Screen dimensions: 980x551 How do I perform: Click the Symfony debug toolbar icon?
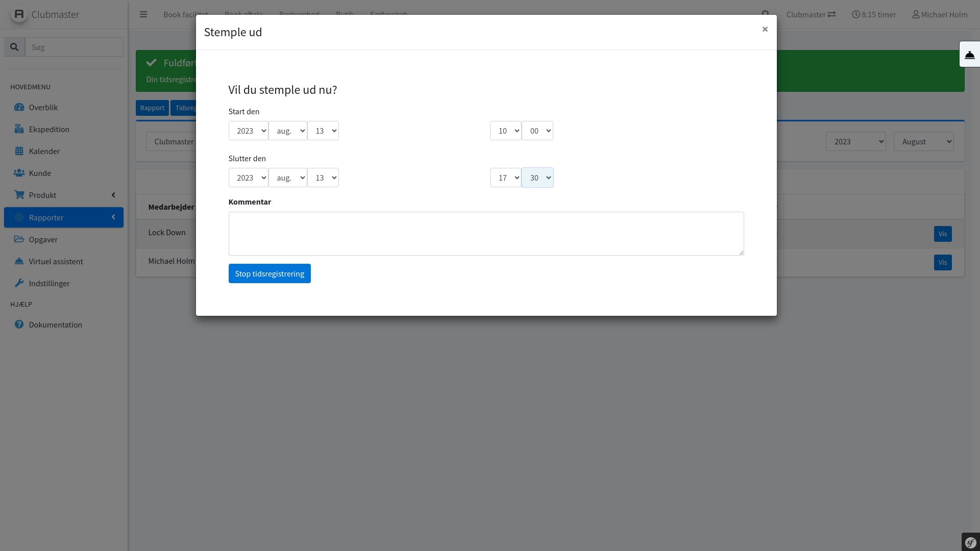pyautogui.click(x=970, y=542)
